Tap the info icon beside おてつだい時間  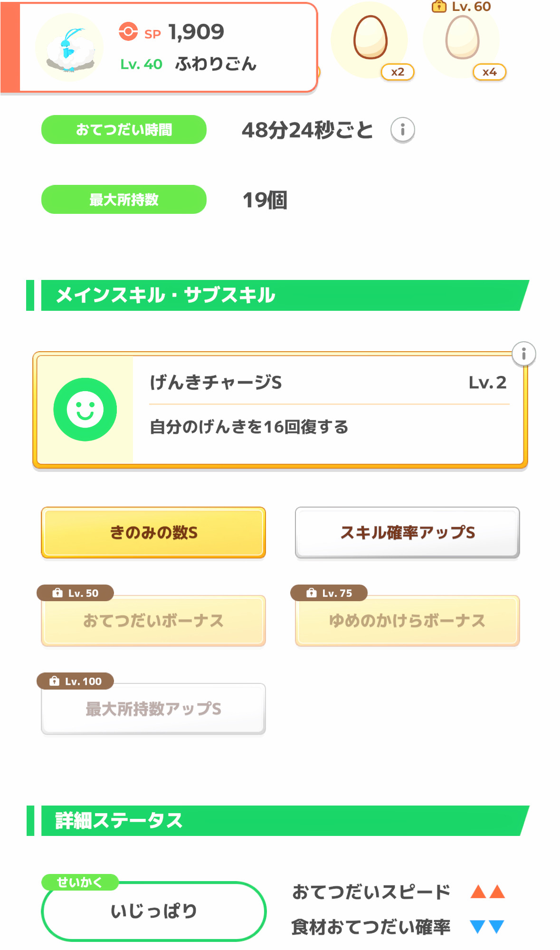point(402,130)
